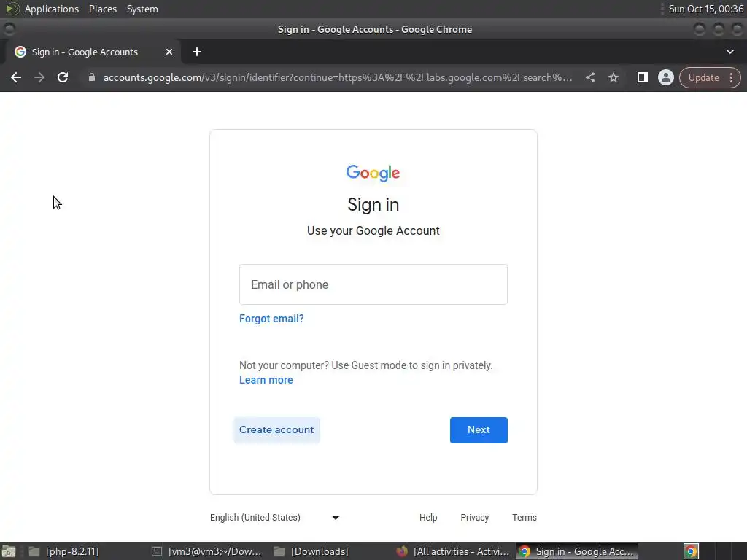Click the Create account button
This screenshot has height=560, width=747.
point(276,430)
